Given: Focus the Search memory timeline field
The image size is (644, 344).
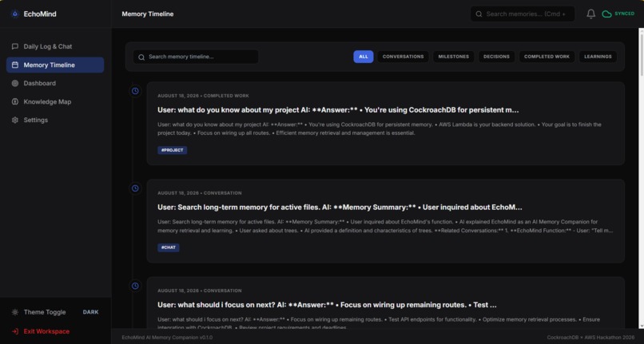Looking at the screenshot, I should [196, 57].
